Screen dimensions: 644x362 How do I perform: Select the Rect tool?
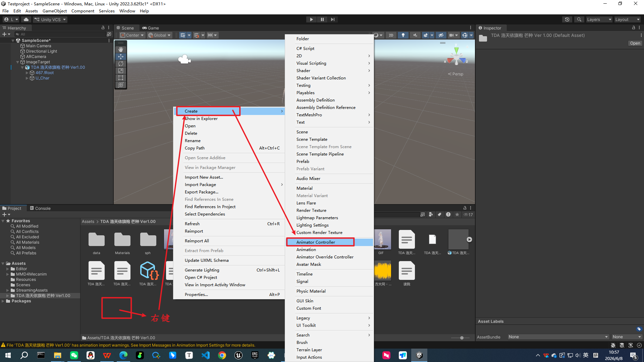coord(121,78)
